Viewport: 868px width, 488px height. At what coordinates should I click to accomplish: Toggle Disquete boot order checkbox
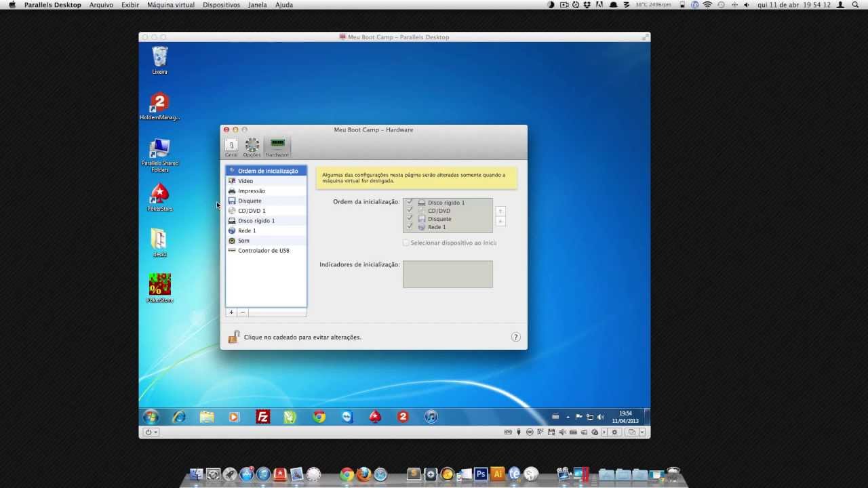[410, 218]
